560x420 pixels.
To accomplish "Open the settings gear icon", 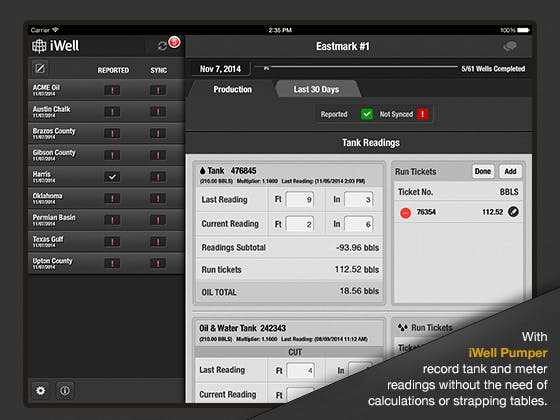I will click(x=41, y=390).
